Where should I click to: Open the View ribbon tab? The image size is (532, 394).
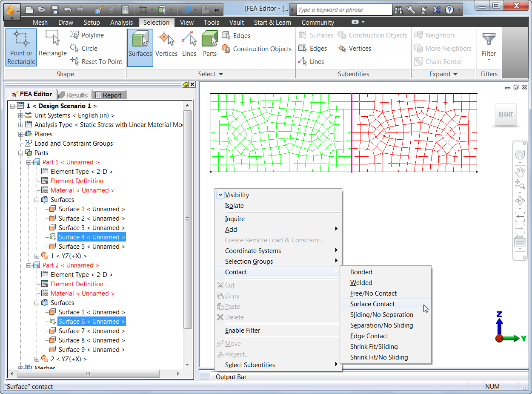click(187, 23)
